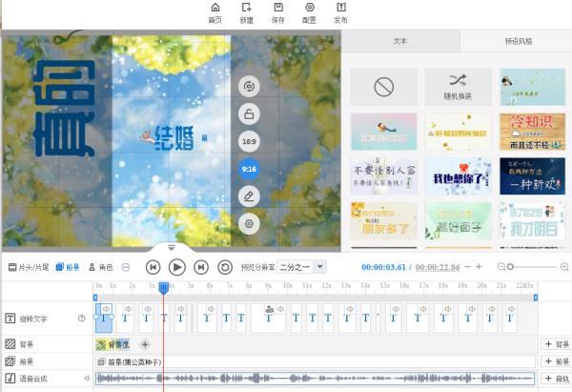This screenshot has height=392, width=572.
Task: Toggle the unlock padlock canvas button
Action: coord(249,113)
